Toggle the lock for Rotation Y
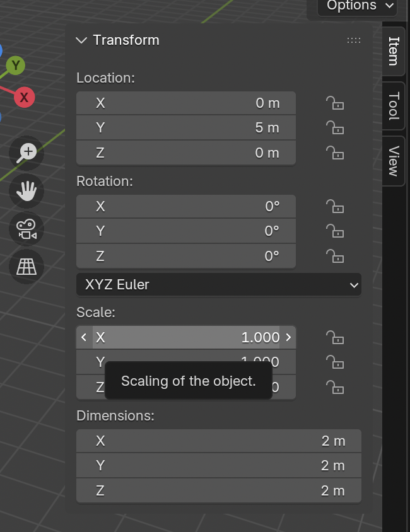Viewport: 410px width, 532px height. pyautogui.click(x=335, y=231)
